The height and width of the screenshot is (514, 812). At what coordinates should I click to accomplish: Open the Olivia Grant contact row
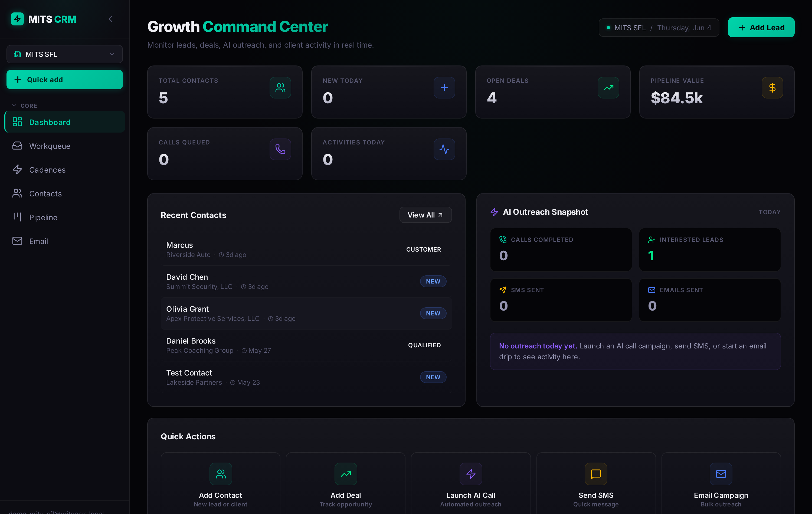click(x=306, y=313)
